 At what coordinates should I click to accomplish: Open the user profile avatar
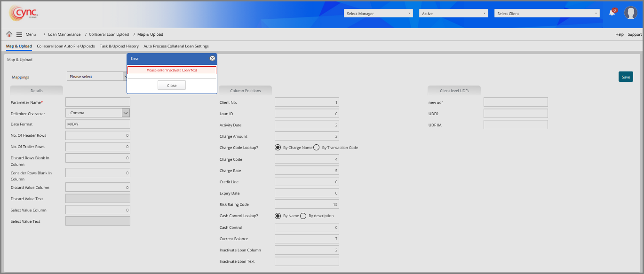click(630, 13)
